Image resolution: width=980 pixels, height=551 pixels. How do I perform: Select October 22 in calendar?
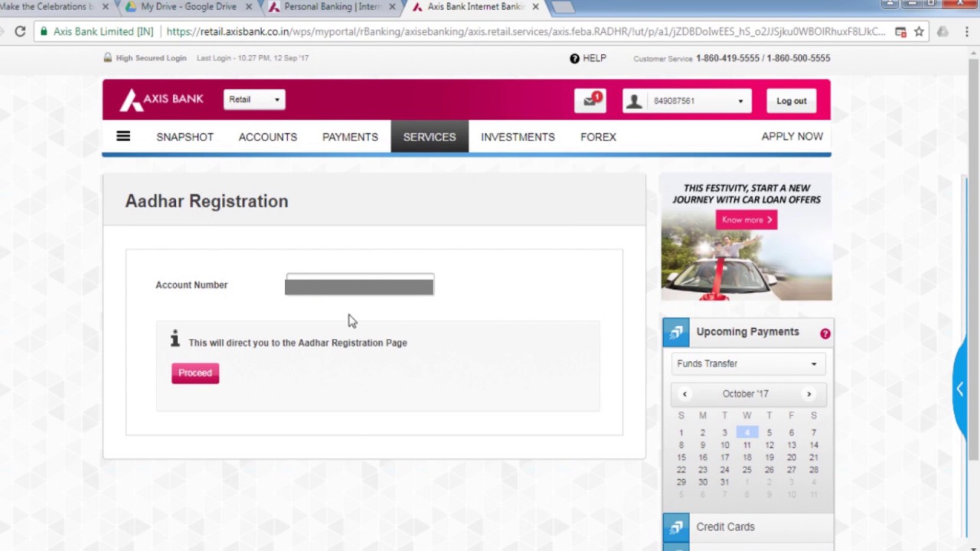point(681,470)
